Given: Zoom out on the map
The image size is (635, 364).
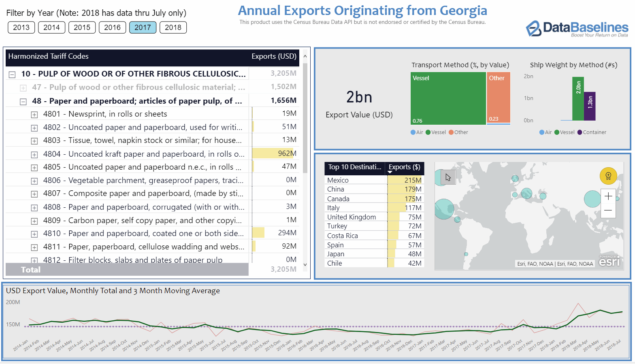Looking at the screenshot, I should pos(608,211).
